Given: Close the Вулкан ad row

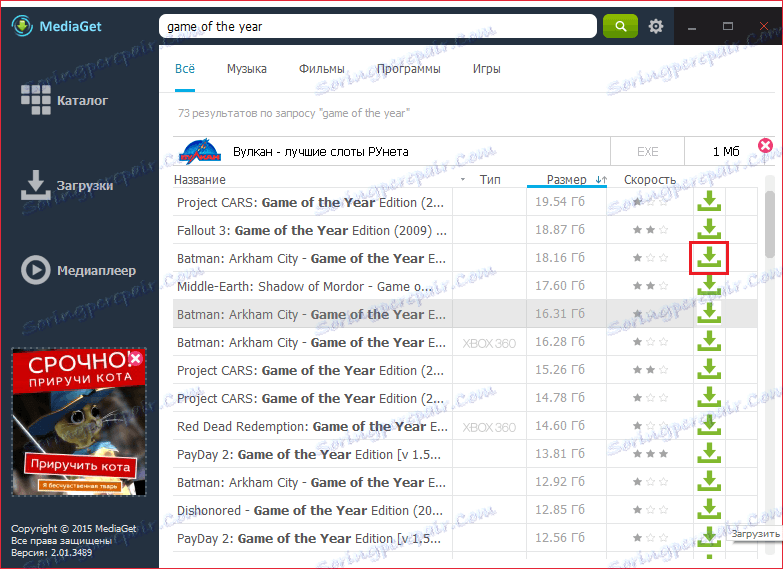Looking at the screenshot, I should tap(765, 145).
